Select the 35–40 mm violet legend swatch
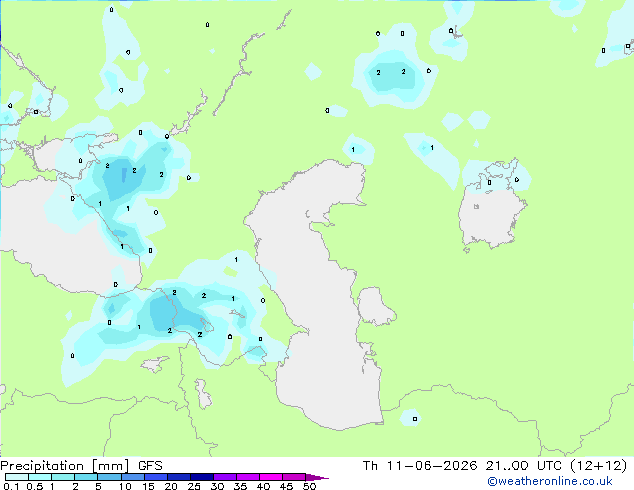 tap(248, 477)
